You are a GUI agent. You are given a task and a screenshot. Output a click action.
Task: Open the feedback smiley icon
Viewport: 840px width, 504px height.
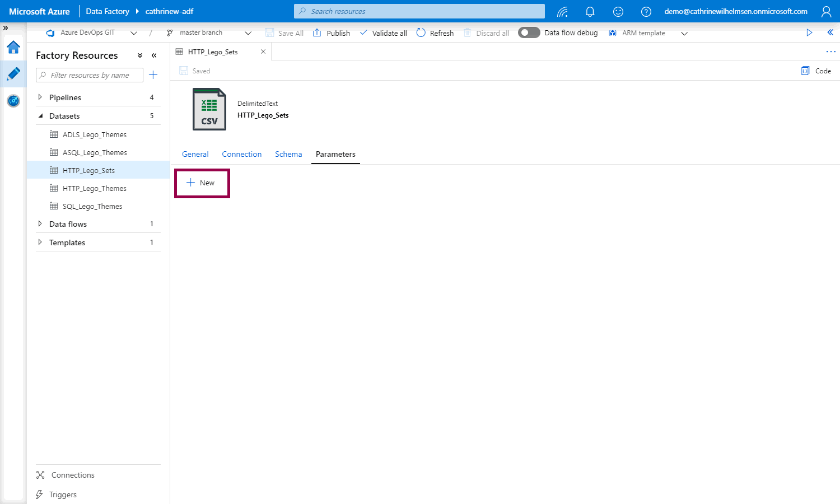coord(618,12)
